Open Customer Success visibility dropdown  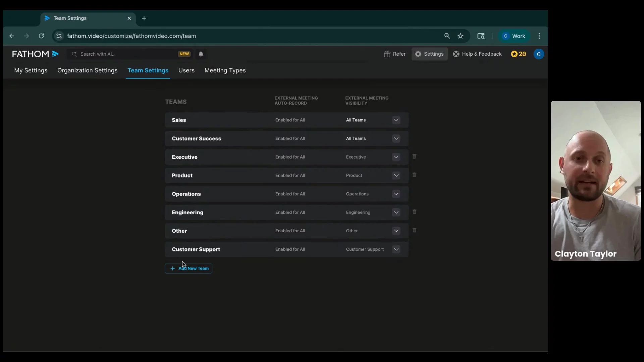[396, 138]
